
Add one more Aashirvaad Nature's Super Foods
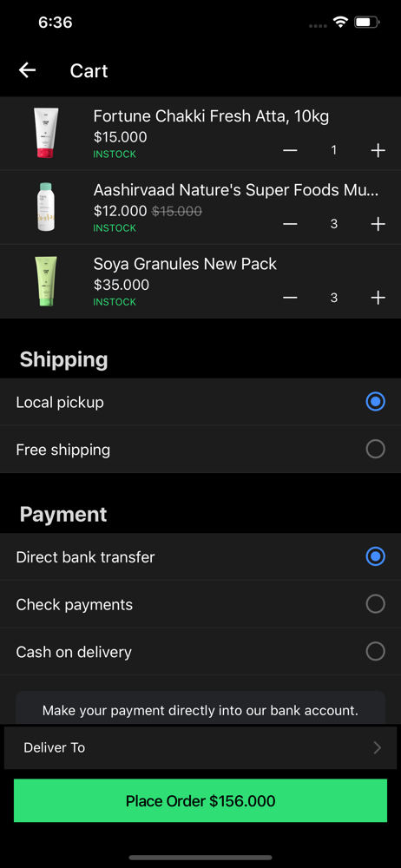click(378, 224)
